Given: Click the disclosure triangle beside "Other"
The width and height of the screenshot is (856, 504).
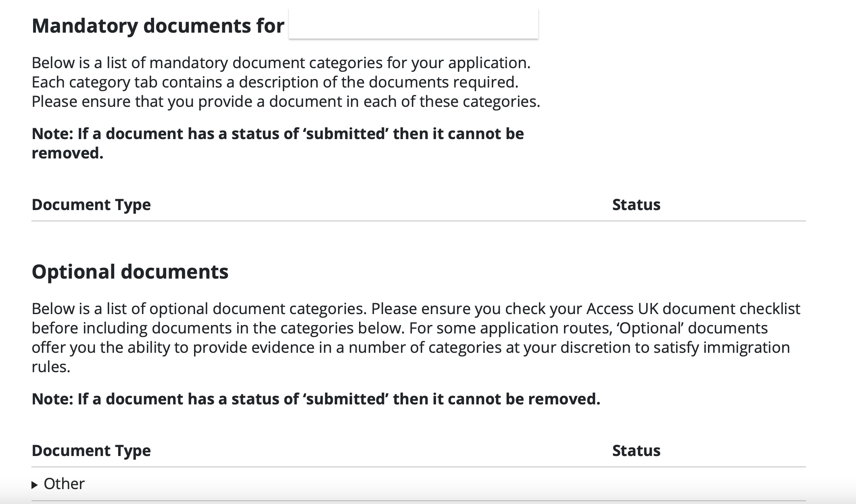Looking at the screenshot, I should point(35,485).
